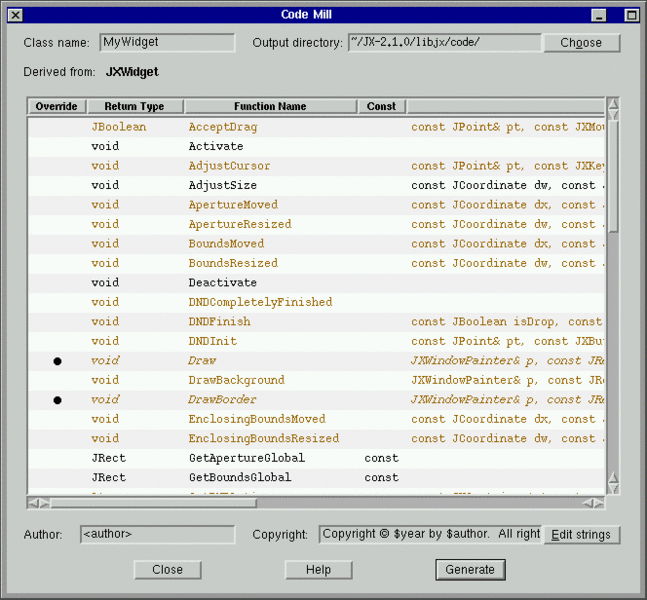Click the vertical scrollbar's bottom down arrow
Image resolution: width=647 pixels, height=600 pixels.
click(614, 489)
